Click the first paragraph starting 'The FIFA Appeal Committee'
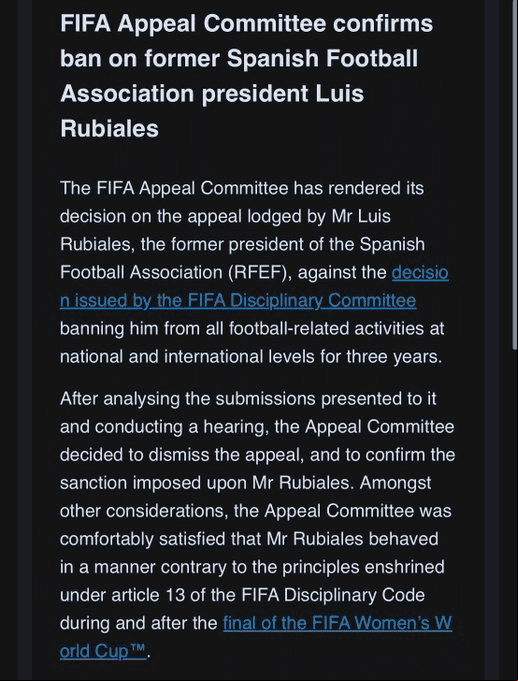This screenshot has height=681, width=518. 254,273
